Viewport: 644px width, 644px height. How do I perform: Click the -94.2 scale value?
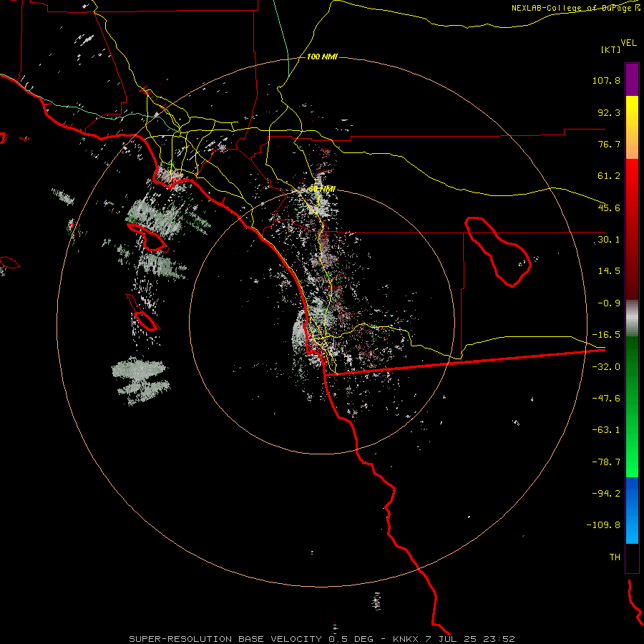tap(606, 493)
